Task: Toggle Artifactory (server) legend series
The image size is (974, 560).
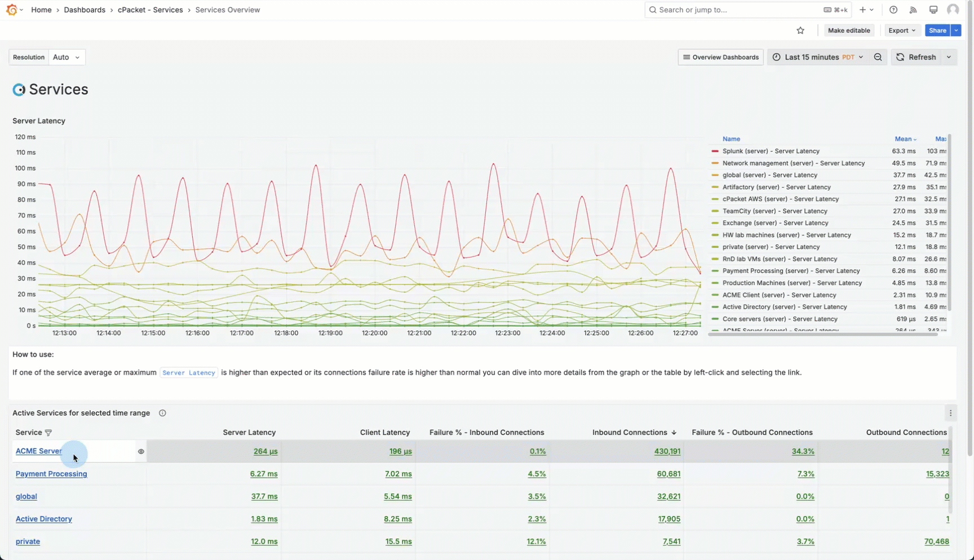Action: pyautogui.click(x=776, y=187)
